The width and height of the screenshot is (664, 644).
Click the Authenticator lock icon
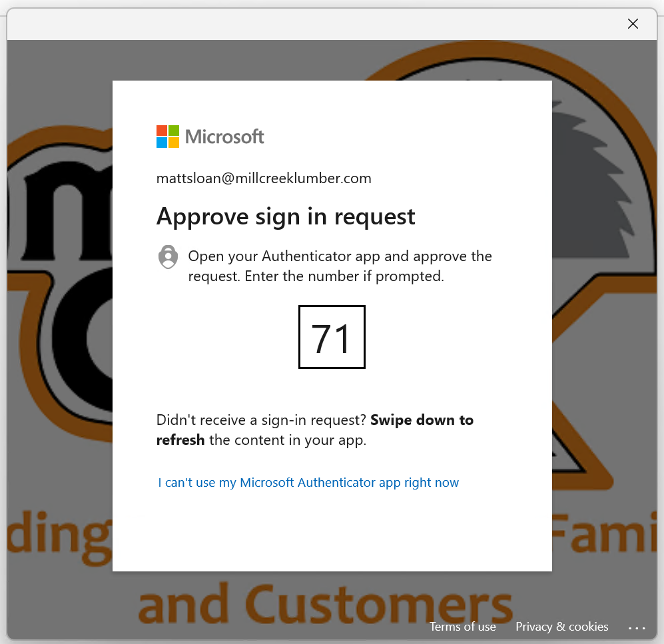[168, 257]
